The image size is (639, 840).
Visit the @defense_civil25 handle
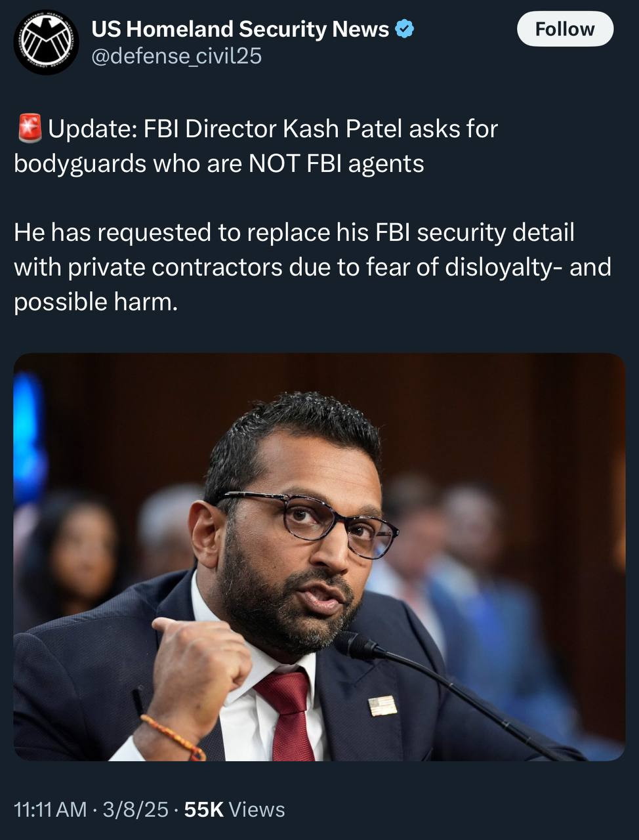(x=176, y=57)
